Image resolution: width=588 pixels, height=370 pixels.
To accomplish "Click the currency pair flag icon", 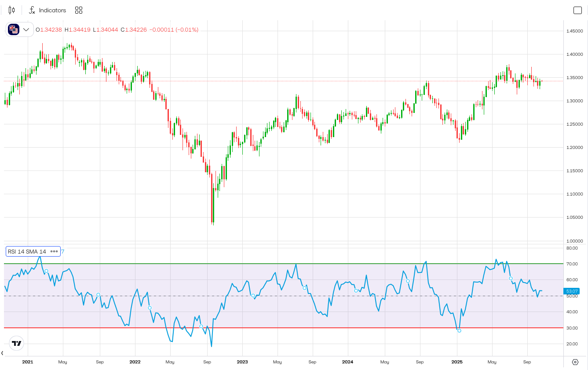I will tap(14, 29).
